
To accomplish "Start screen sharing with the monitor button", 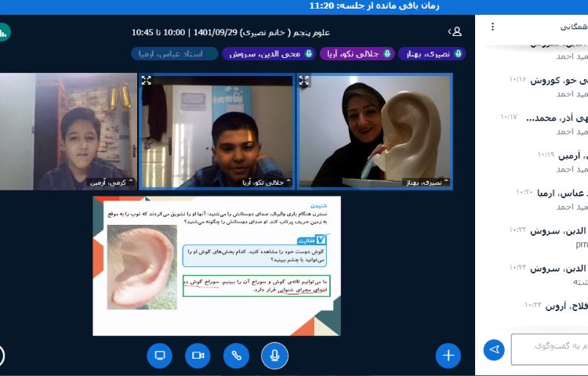I will point(159,356).
